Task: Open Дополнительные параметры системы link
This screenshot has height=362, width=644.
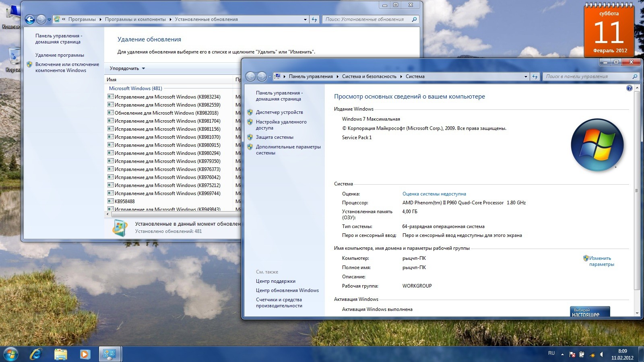Action: [x=288, y=150]
